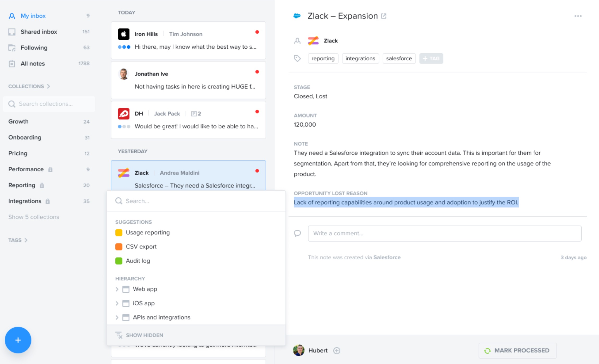Click MARK PROCESSED button
Viewport: 599px width, 364px height.
tap(517, 350)
